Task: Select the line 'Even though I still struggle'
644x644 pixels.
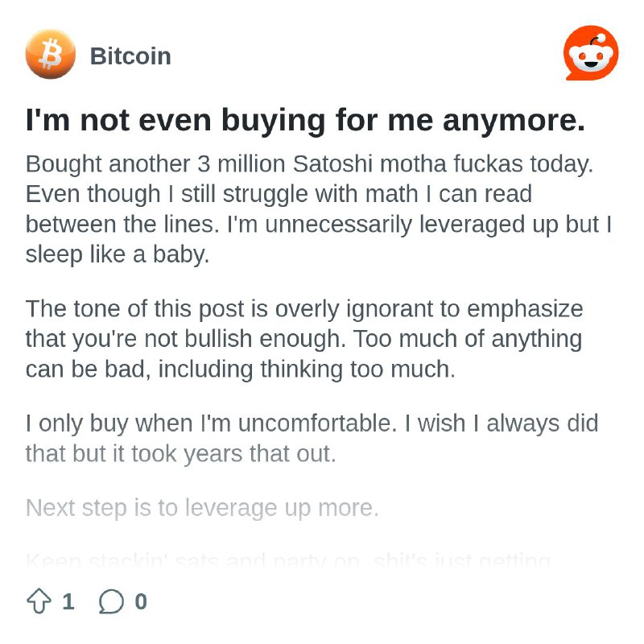Action: coord(279,194)
